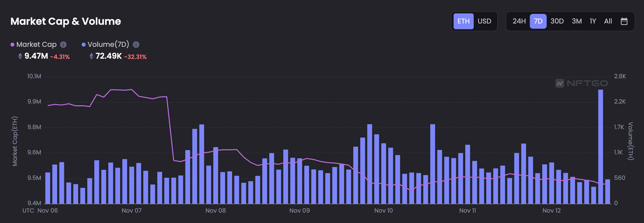This screenshot has width=644, height=223.
Task: Click the Nov 12 axis label
Action: tap(551, 211)
